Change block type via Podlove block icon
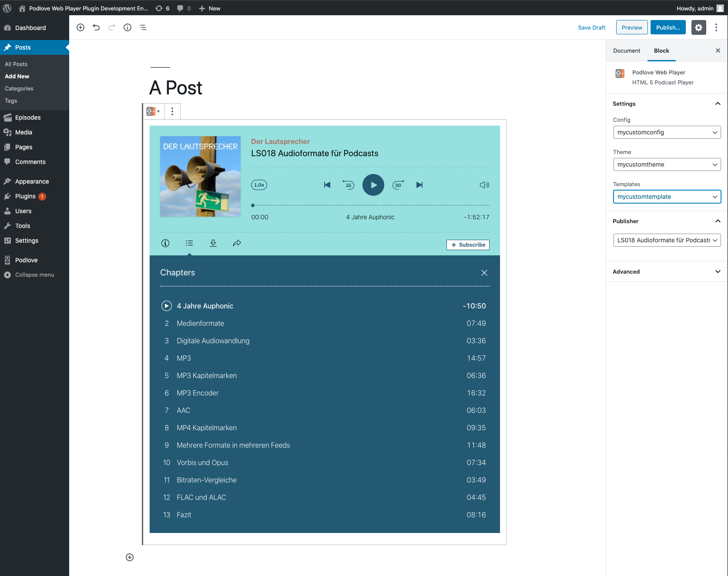This screenshot has height=576, width=728. point(153,111)
